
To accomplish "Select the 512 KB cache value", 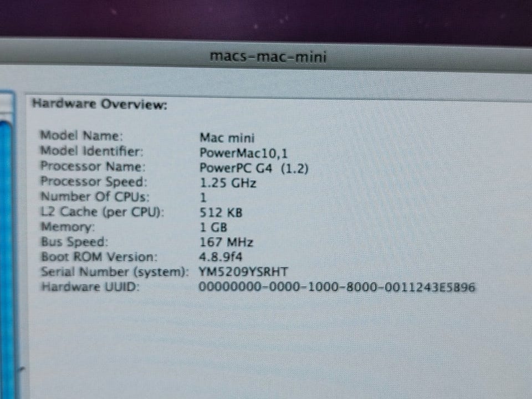I will tap(221, 212).
